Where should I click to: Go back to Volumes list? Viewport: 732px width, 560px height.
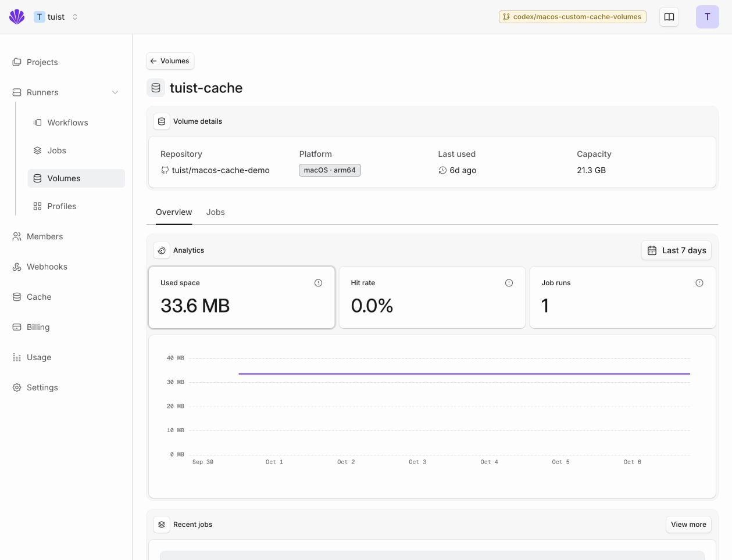tap(170, 61)
